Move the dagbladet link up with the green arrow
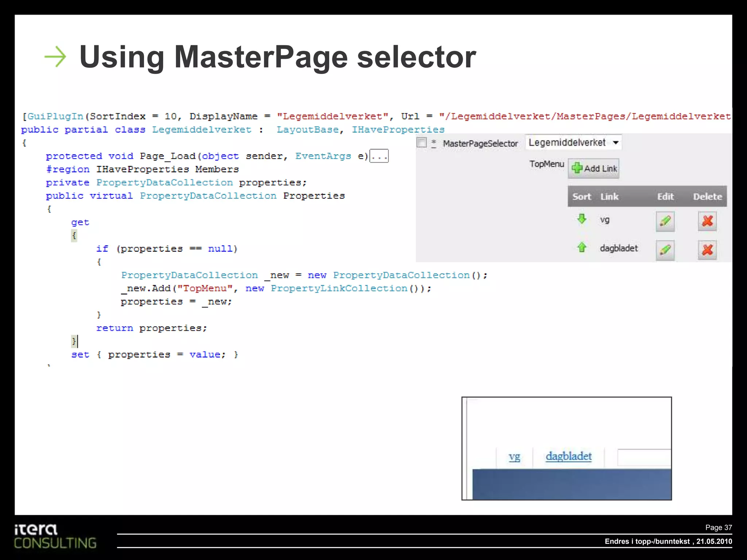 (x=582, y=248)
